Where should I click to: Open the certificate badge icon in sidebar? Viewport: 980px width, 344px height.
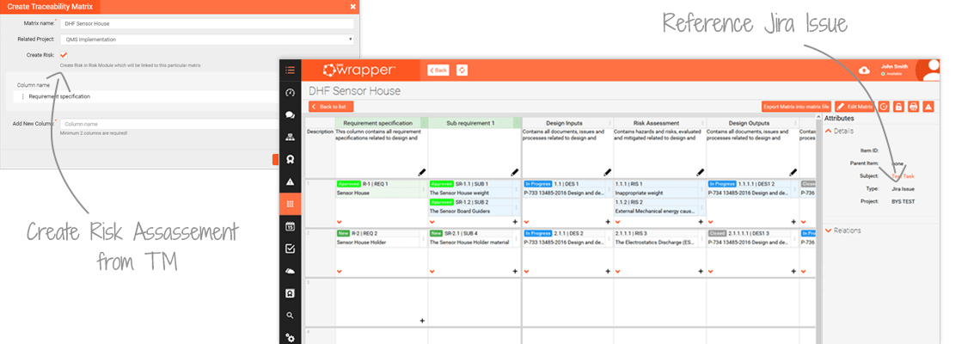290,293
